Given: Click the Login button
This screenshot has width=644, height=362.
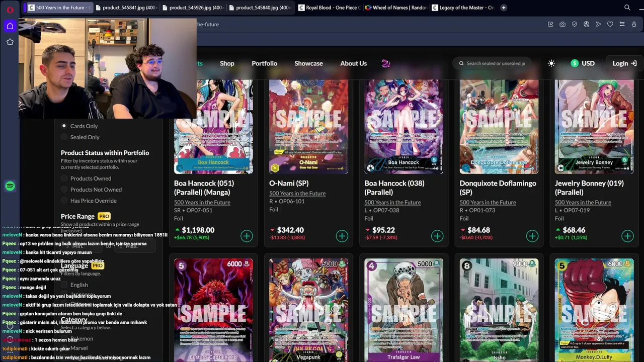Looking at the screenshot, I should [x=624, y=63].
